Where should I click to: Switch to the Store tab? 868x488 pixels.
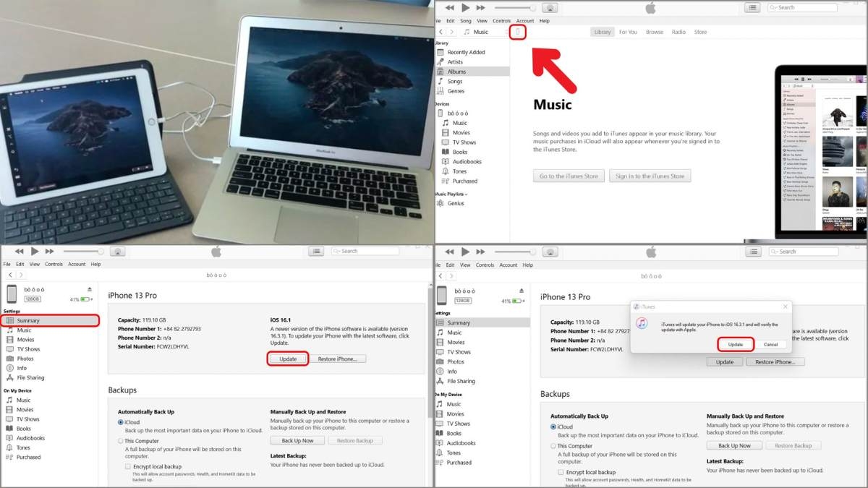[700, 32]
